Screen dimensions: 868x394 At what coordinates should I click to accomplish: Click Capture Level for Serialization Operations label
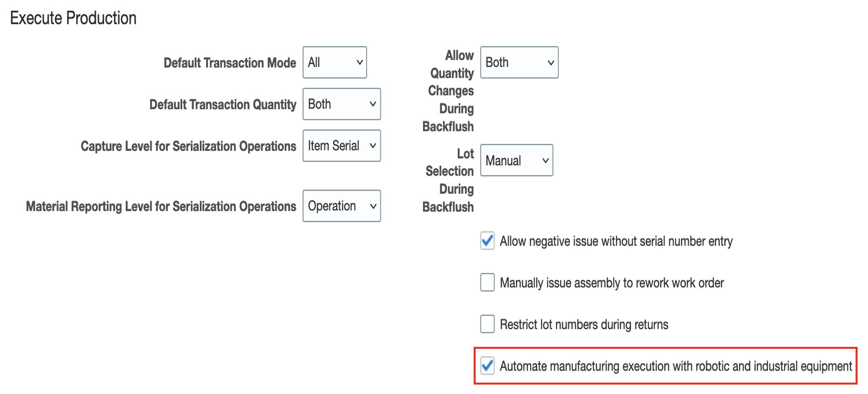pos(188,146)
